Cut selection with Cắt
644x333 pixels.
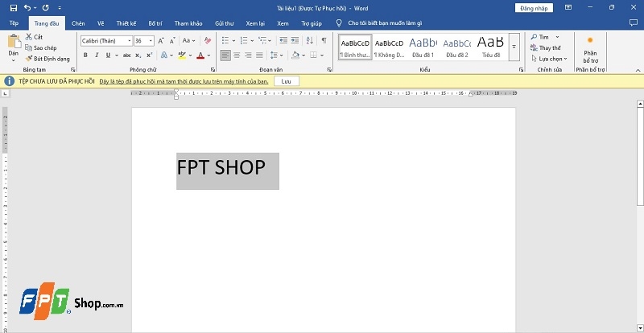point(34,37)
